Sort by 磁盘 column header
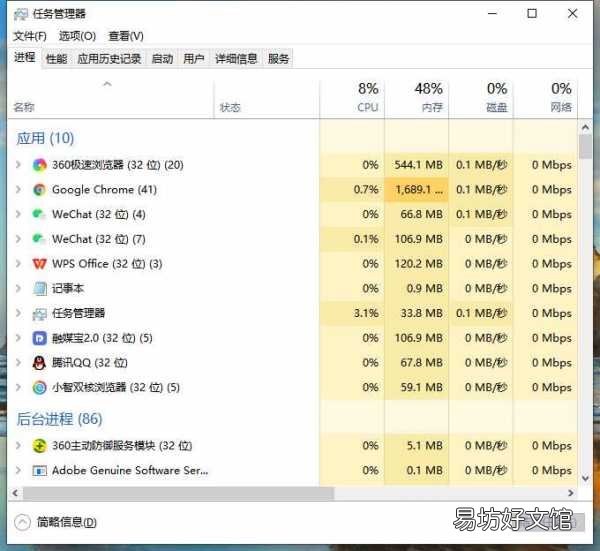Viewport: 600px width, 551px height. coord(481,98)
